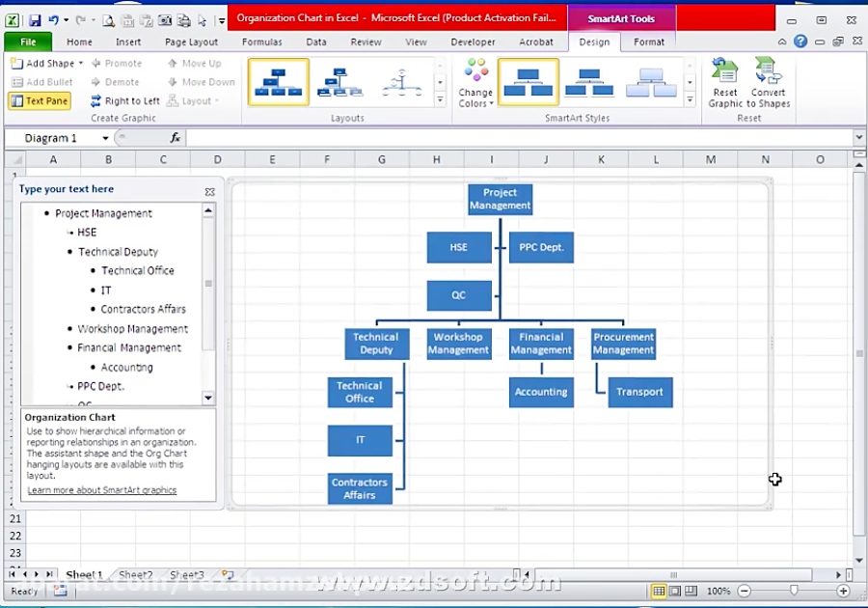Select the Project Management box in the chart
This screenshot has height=608, width=868.
click(x=500, y=200)
